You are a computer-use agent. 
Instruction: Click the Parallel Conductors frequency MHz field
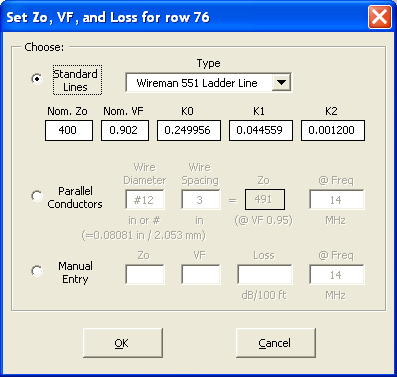[x=337, y=200]
